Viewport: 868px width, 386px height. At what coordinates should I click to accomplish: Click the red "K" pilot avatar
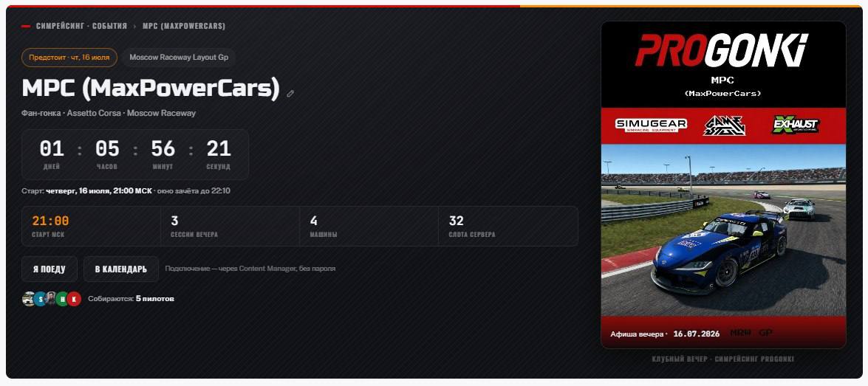click(x=74, y=299)
